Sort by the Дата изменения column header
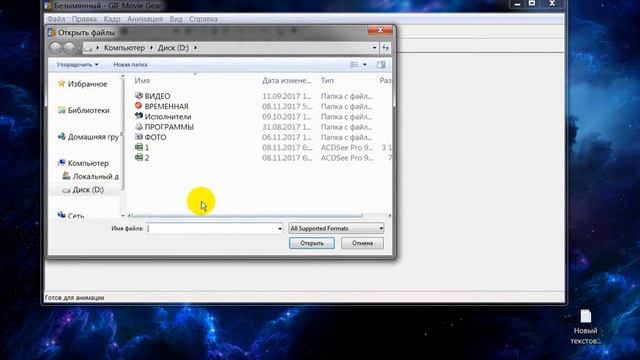This screenshot has height=360, width=640. point(287,80)
